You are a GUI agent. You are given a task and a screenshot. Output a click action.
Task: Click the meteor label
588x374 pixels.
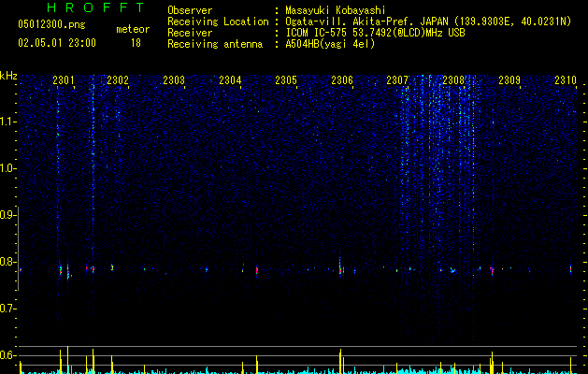(x=133, y=29)
